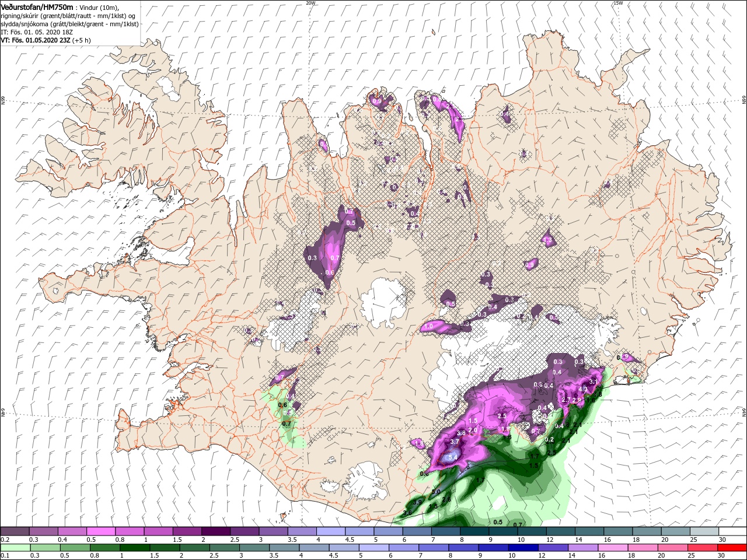Pick the 25 coral-red swatch in rain legend

click(701, 548)
